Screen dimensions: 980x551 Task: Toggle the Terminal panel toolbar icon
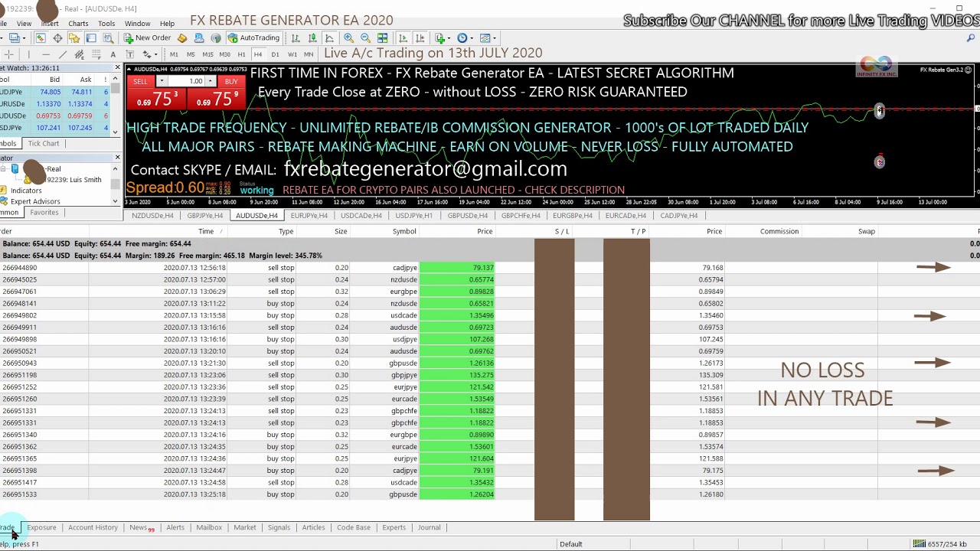click(91, 37)
